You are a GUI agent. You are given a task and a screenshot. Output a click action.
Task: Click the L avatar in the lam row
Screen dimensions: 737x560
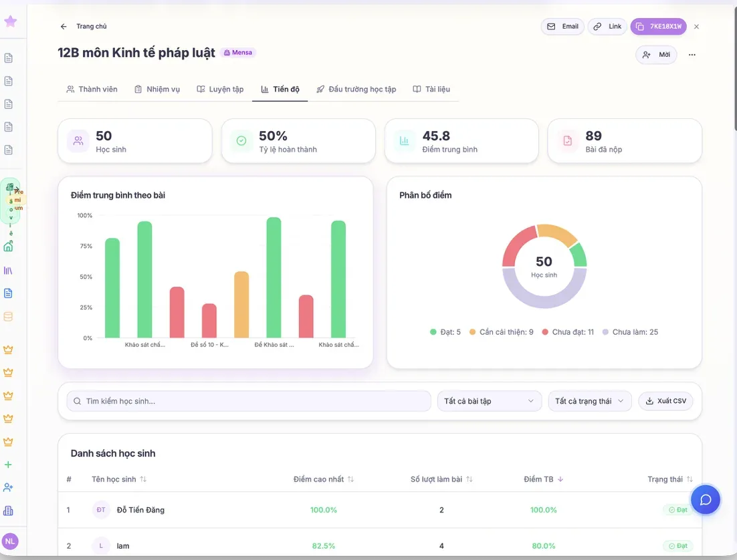point(101,546)
